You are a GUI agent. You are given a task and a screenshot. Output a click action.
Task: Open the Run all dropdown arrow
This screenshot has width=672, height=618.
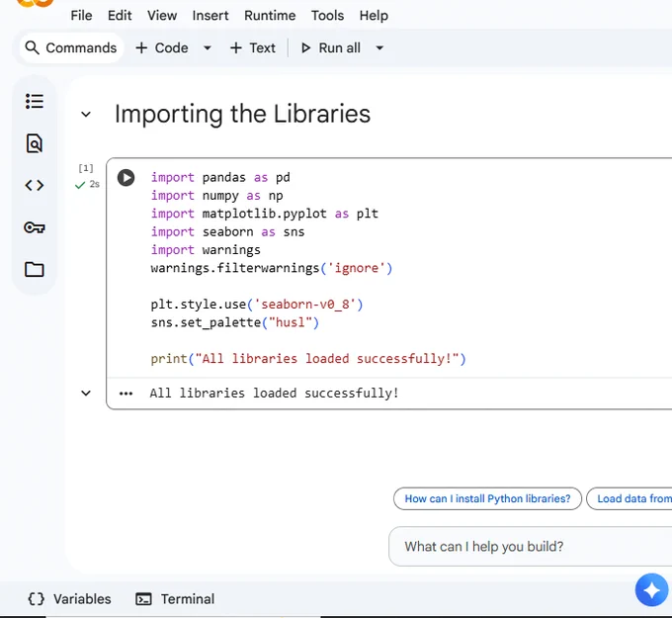point(379,47)
